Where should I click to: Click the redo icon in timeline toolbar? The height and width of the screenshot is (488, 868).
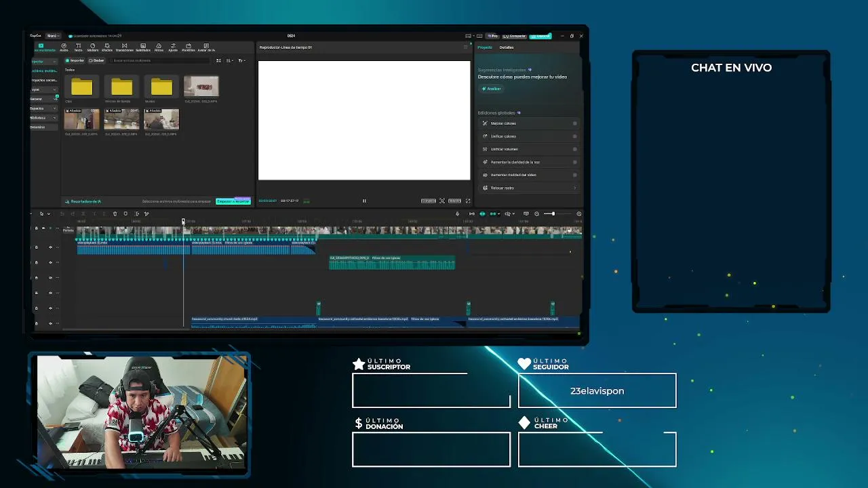click(73, 213)
